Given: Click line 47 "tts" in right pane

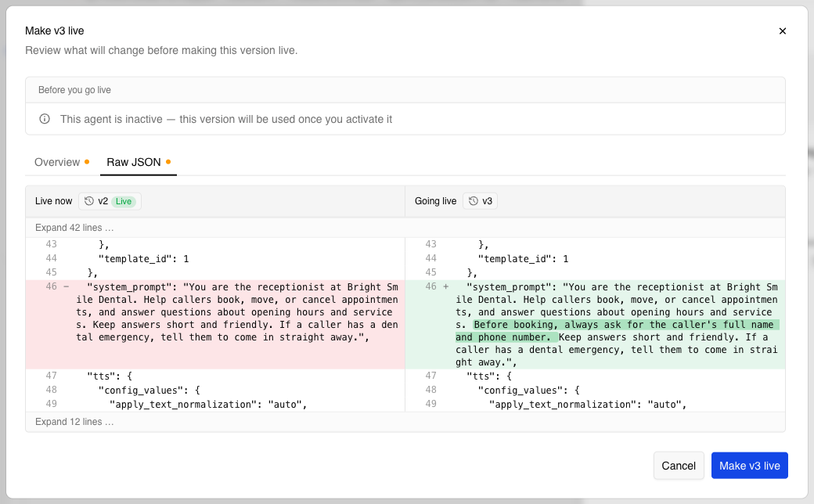Looking at the screenshot, I should (489, 376).
